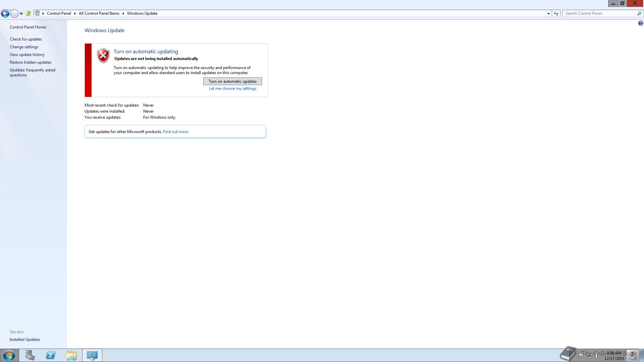Restore down the Windows Update window
The image size is (644, 362).
[x=622, y=3]
